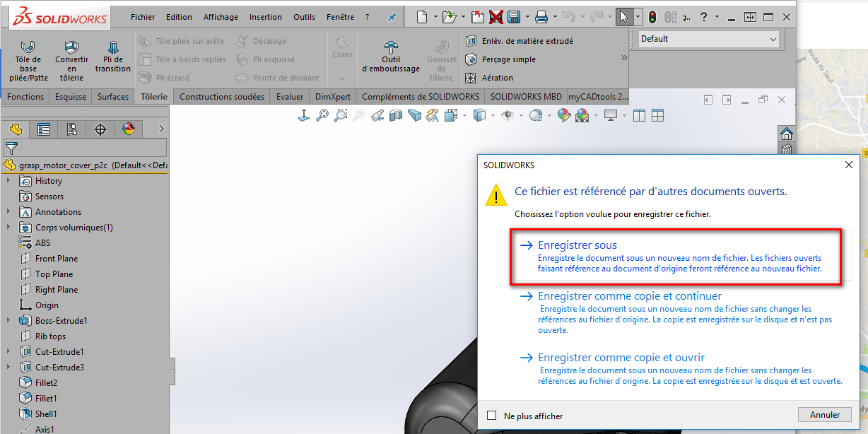Select Shell1 in feature tree
Screen dimensions: 868x434
(x=39, y=414)
